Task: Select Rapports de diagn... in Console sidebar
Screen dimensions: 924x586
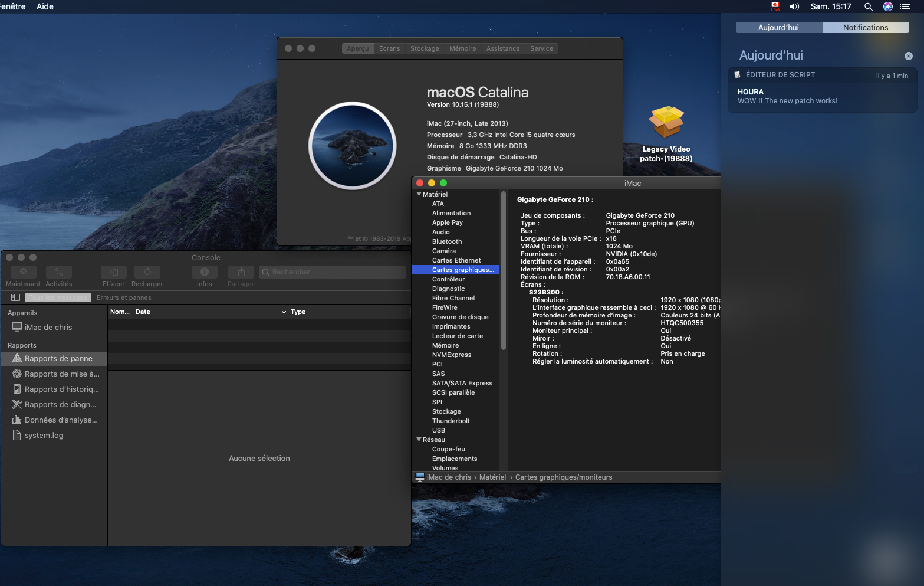Action: [x=54, y=404]
